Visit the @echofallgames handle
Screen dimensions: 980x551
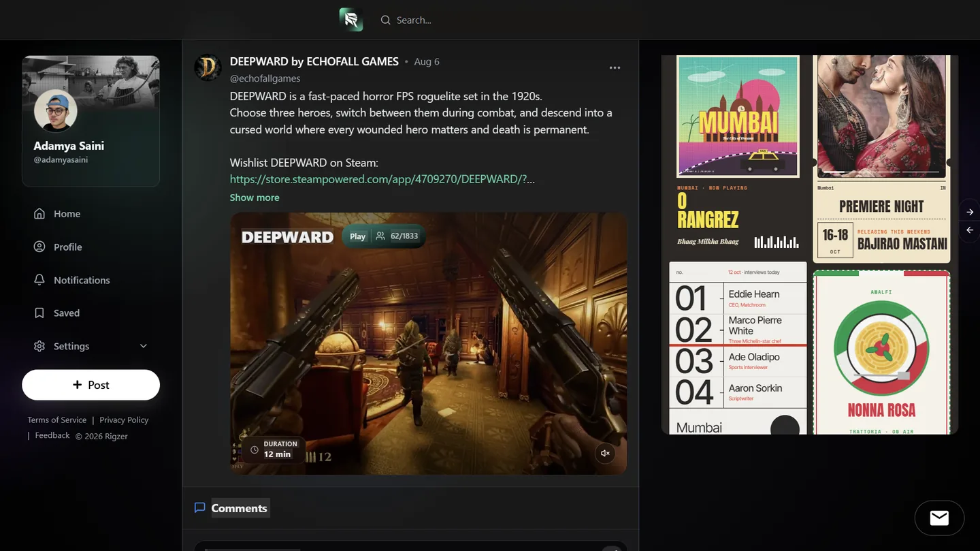(x=265, y=78)
